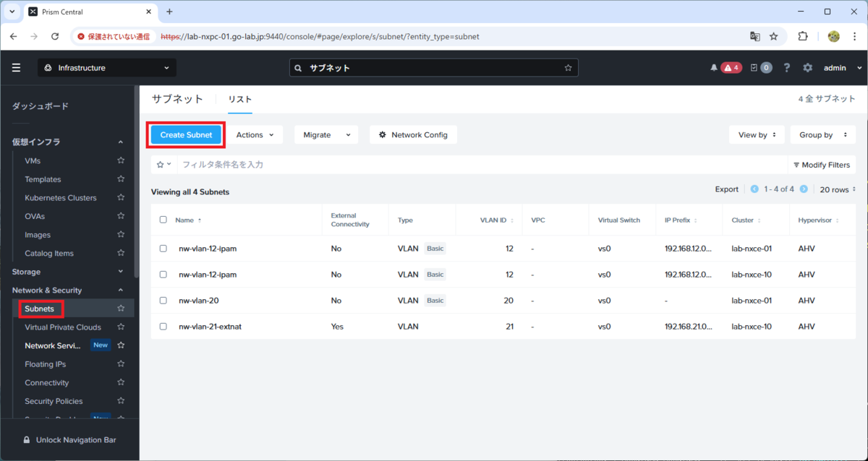This screenshot has width=868, height=461.
Task: Click the サブネット search box
Action: [x=434, y=68]
